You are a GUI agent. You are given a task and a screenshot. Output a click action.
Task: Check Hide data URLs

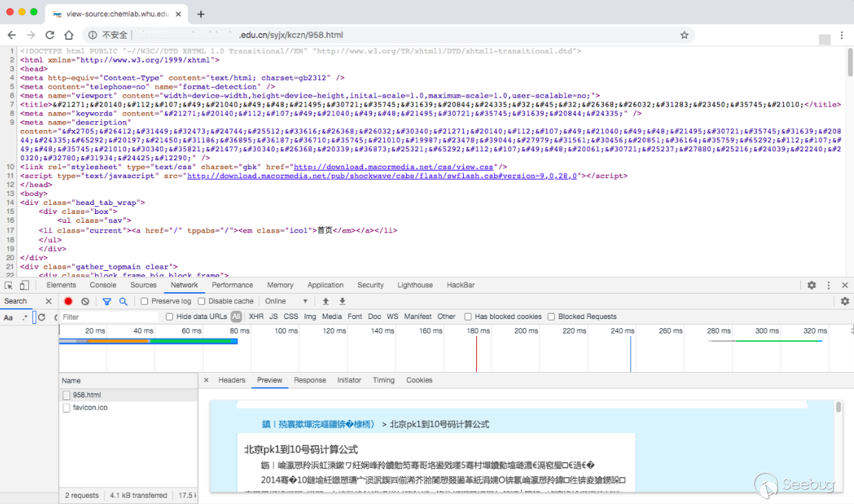[169, 317]
